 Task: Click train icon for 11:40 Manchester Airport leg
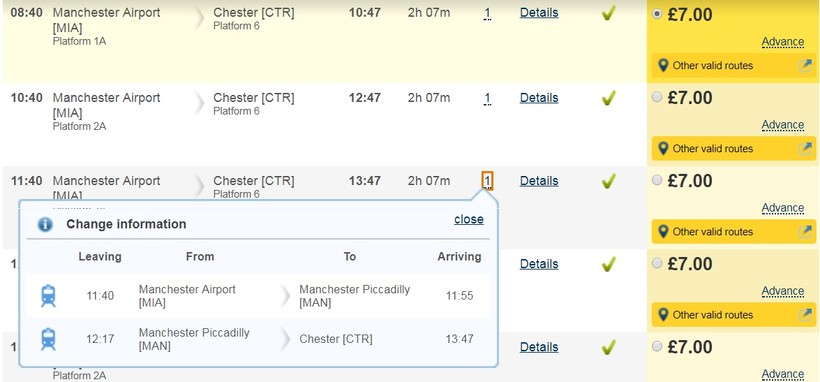[x=48, y=296]
